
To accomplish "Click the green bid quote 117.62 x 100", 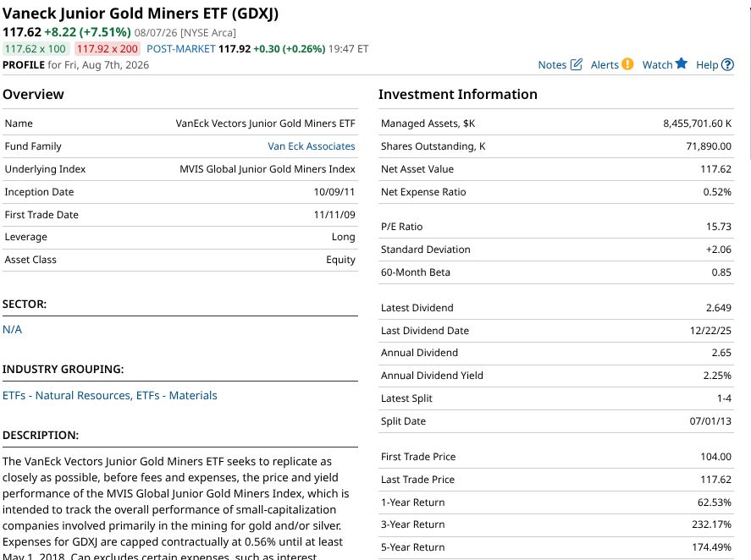I will click(x=36, y=49).
